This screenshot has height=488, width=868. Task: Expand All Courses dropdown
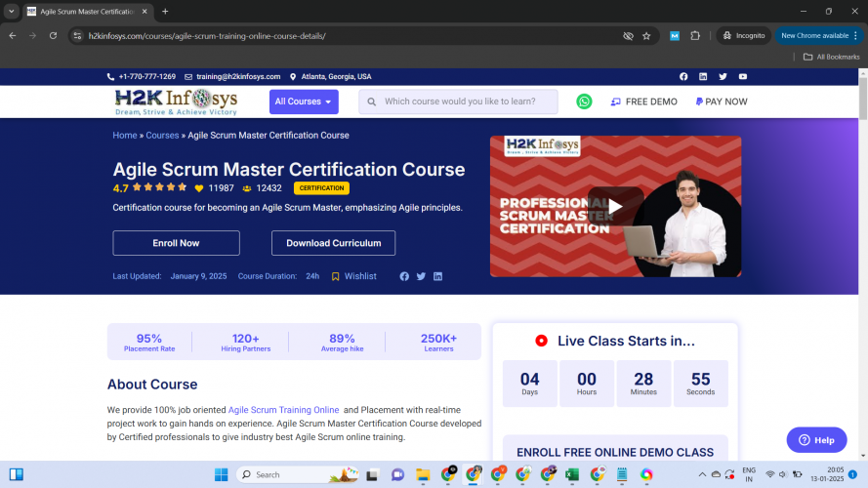pyautogui.click(x=304, y=102)
